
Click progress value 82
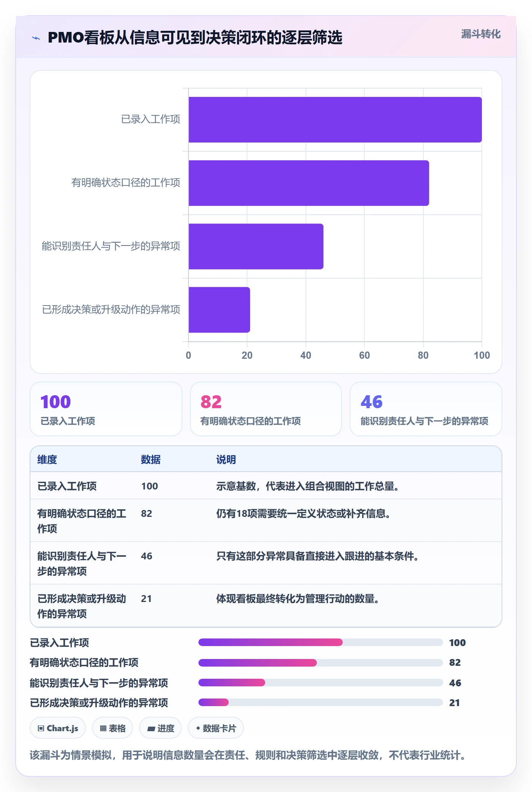(455, 662)
